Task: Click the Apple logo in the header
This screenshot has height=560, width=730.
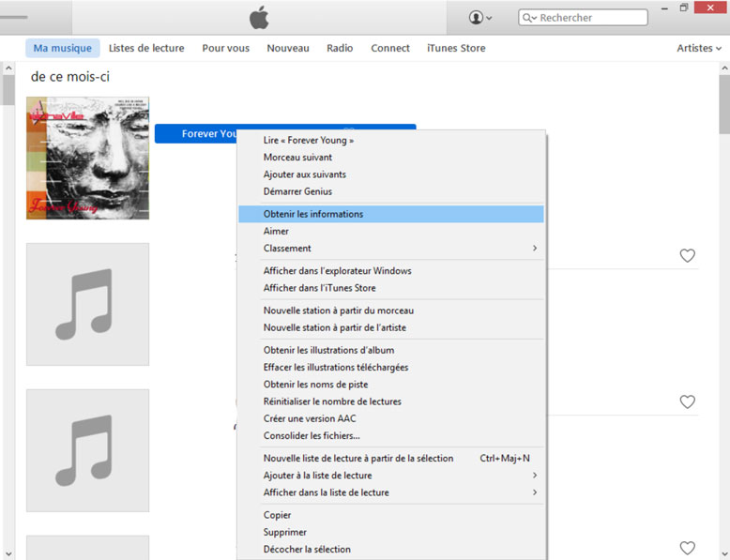Action: point(259,18)
